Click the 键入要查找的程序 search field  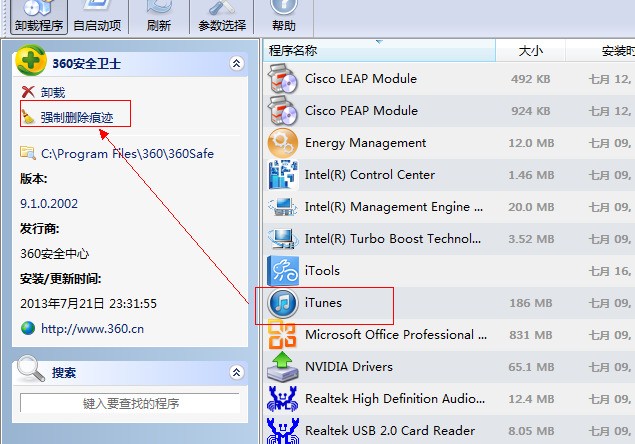(130, 403)
